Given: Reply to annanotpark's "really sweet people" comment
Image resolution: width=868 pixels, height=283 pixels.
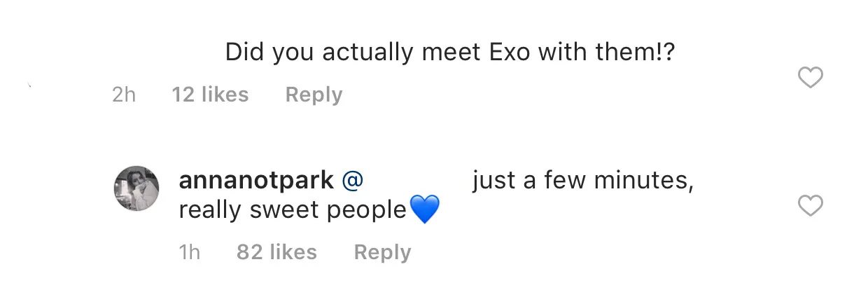Looking at the screenshot, I should pos(382,252).
